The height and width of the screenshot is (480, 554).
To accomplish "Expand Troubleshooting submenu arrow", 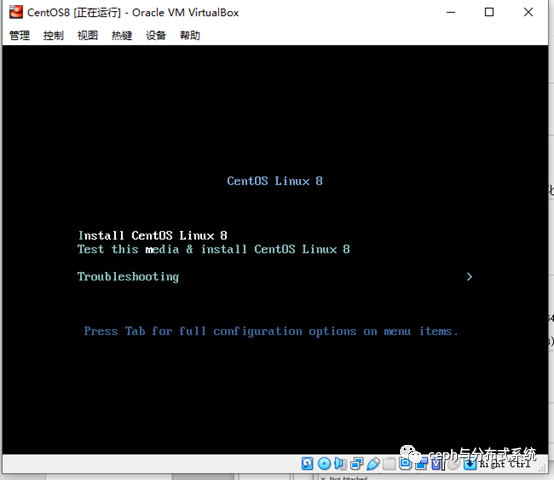I will coord(469,277).
